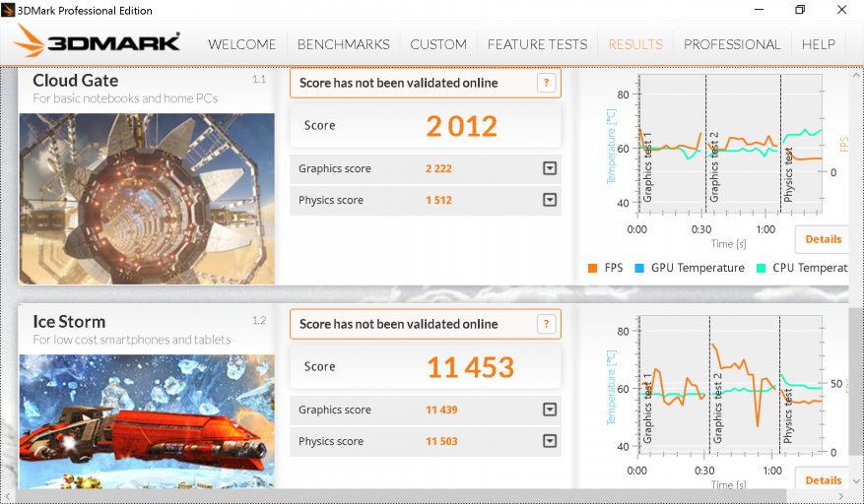The image size is (864, 504).
Task: Click the Ice Storm benchmark thumbnail
Action: tap(147, 421)
